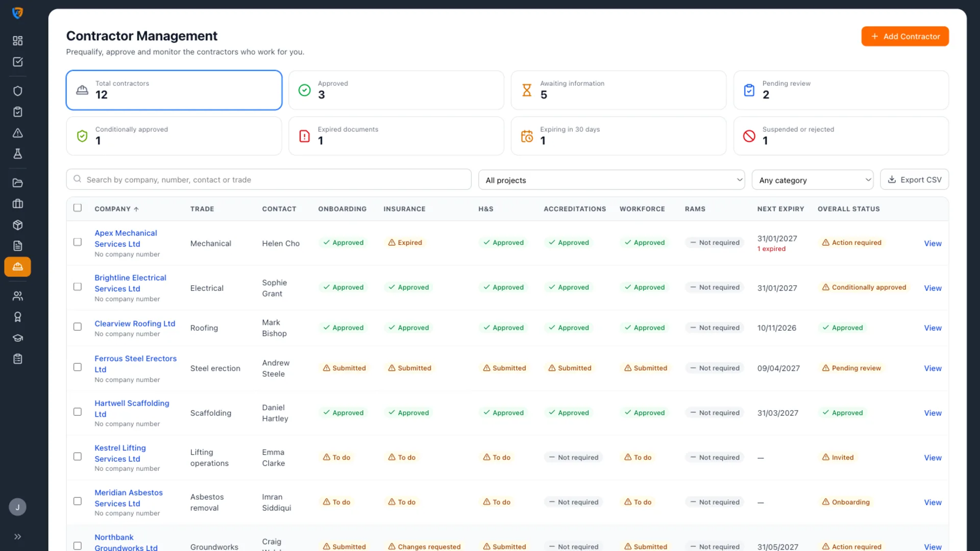Filter by the Awaiting information card
980x551 pixels.
(x=619, y=90)
